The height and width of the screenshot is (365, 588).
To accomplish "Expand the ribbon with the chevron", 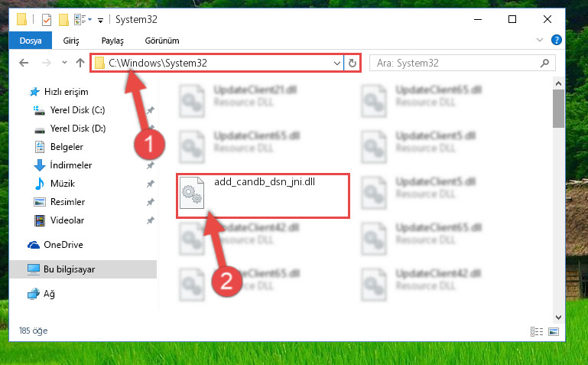I will pyautogui.click(x=540, y=40).
